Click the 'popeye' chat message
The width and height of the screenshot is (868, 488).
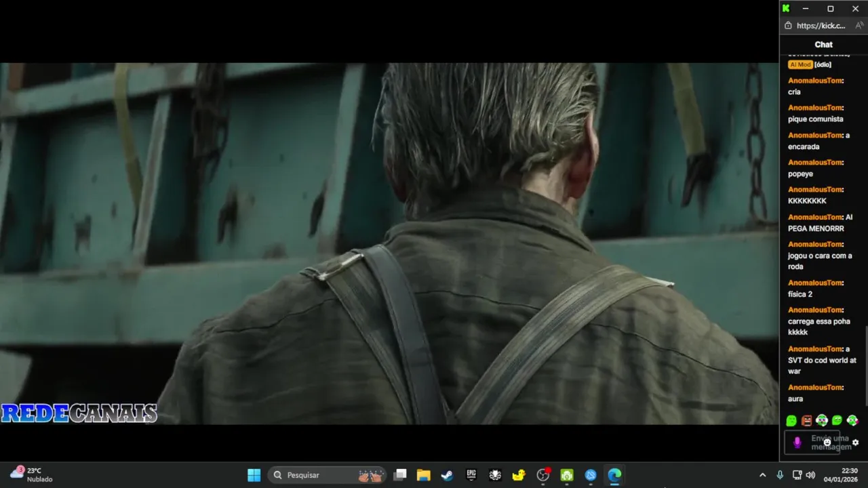point(800,174)
